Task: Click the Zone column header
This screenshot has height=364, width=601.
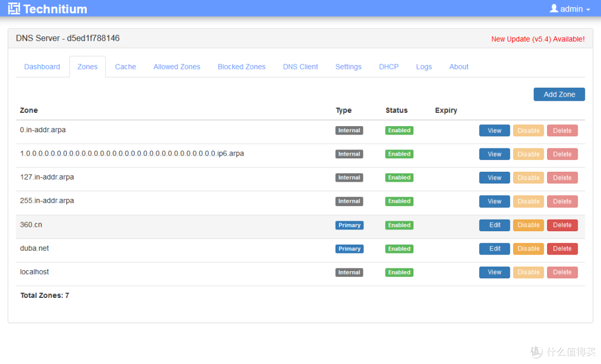Action: click(29, 110)
